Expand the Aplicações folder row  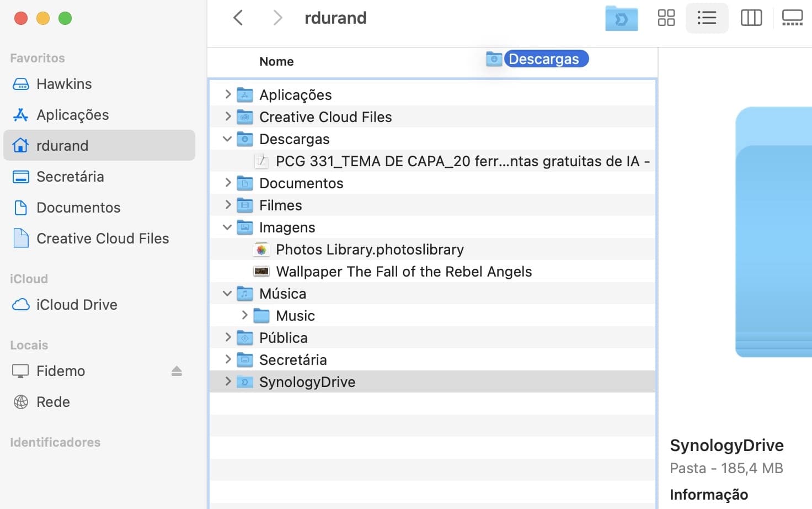(x=228, y=94)
